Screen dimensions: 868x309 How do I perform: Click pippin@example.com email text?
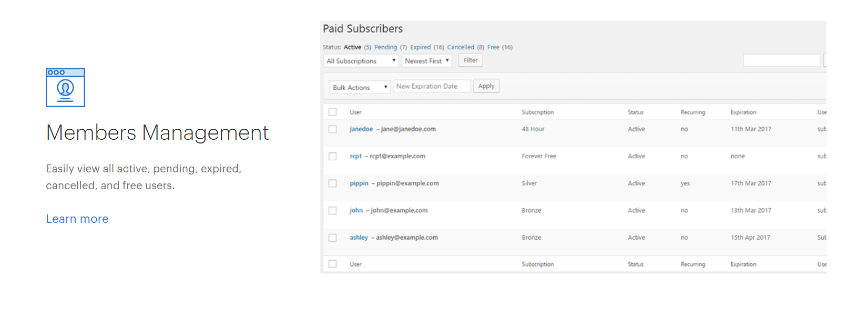(x=407, y=183)
